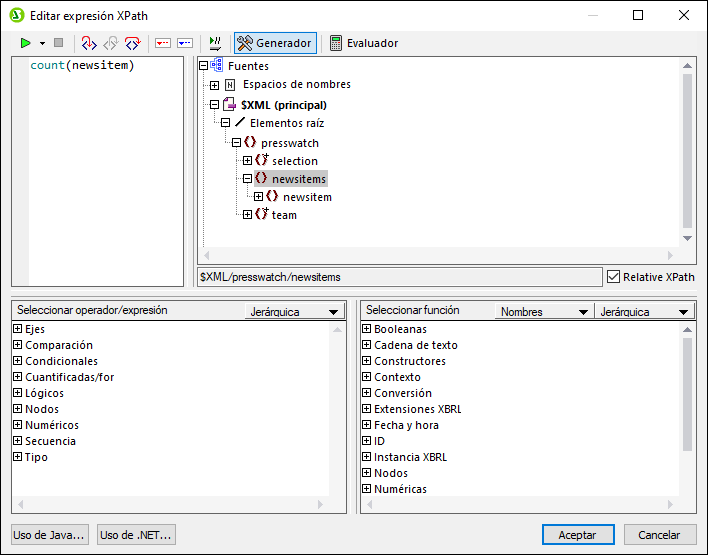Click the green evaluate-on-typing icon
Viewport: 708px width, 555px height.
click(x=215, y=43)
